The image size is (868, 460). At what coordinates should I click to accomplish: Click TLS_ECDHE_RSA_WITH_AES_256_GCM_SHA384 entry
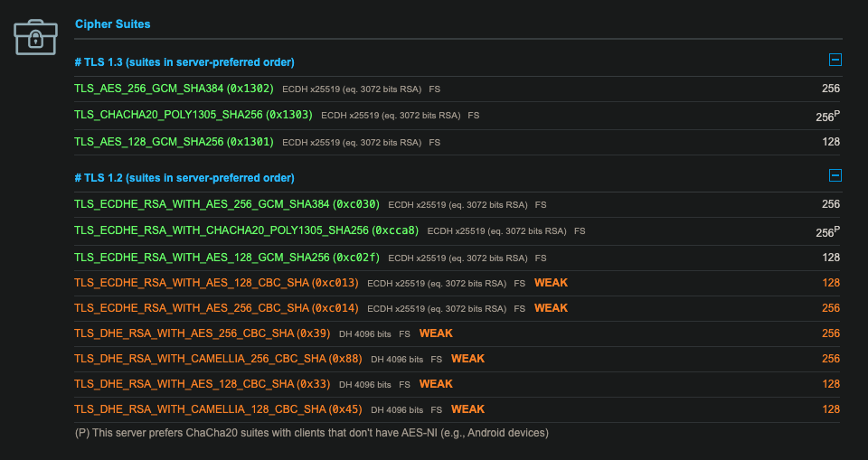[x=227, y=204]
